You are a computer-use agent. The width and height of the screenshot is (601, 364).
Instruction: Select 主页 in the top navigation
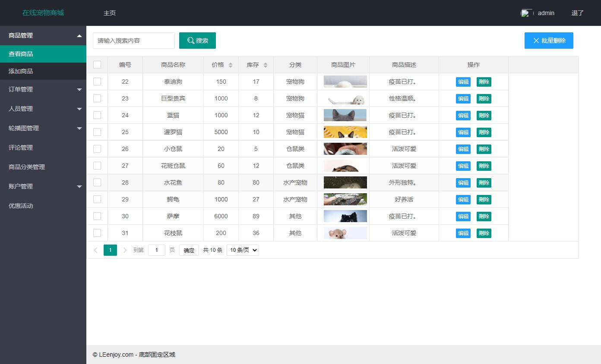(109, 13)
